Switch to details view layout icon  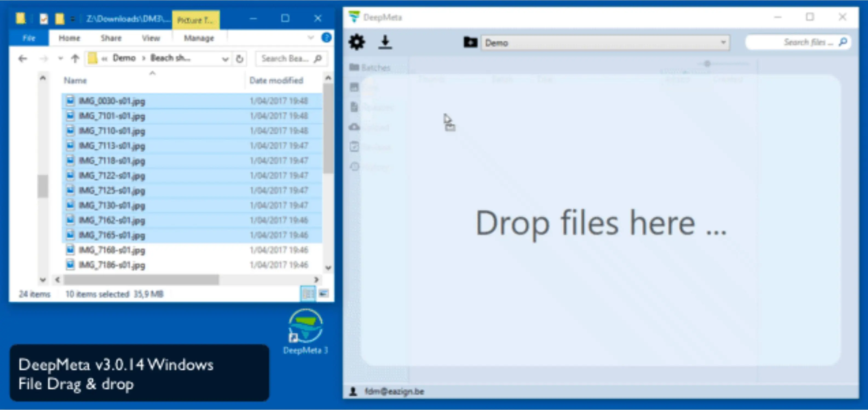click(x=308, y=294)
